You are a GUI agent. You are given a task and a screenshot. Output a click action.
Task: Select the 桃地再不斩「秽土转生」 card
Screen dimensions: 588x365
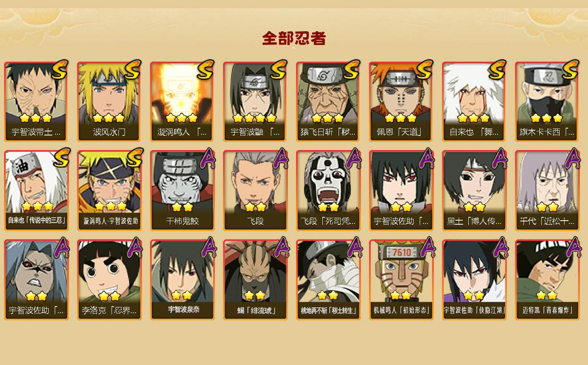tap(328, 280)
